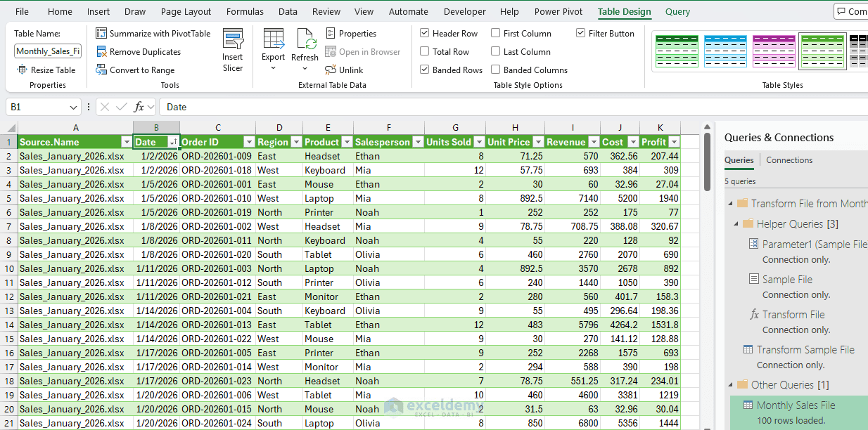This screenshot has height=430, width=868.
Task: Open the Product filter dropdown
Action: pyautogui.click(x=347, y=142)
